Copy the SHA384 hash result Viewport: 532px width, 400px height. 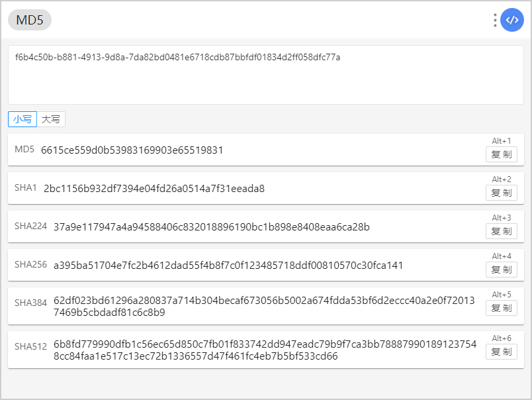(x=501, y=308)
